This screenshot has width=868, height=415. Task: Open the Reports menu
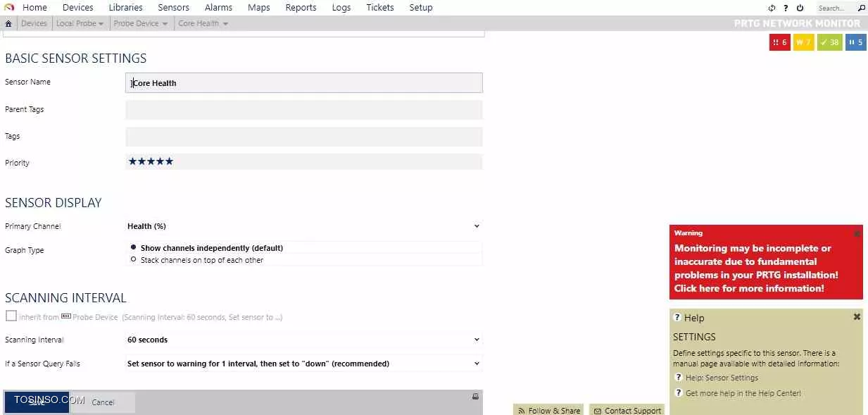[301, 8]
